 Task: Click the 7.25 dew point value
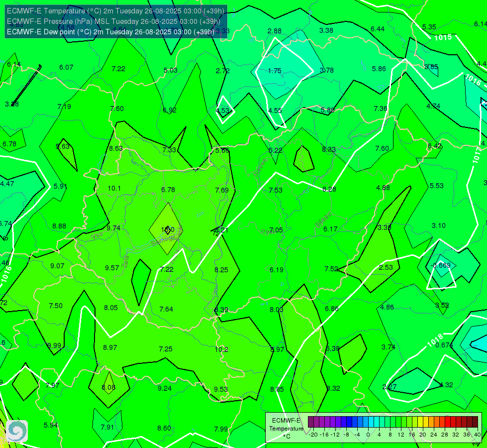point(166,349)
